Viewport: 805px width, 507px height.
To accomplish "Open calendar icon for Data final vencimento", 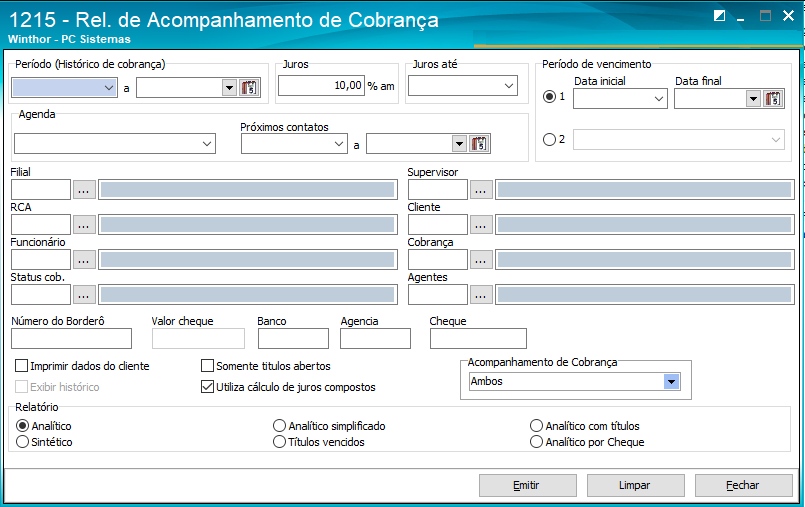I will pyautogui.click(x=773, y=98).
